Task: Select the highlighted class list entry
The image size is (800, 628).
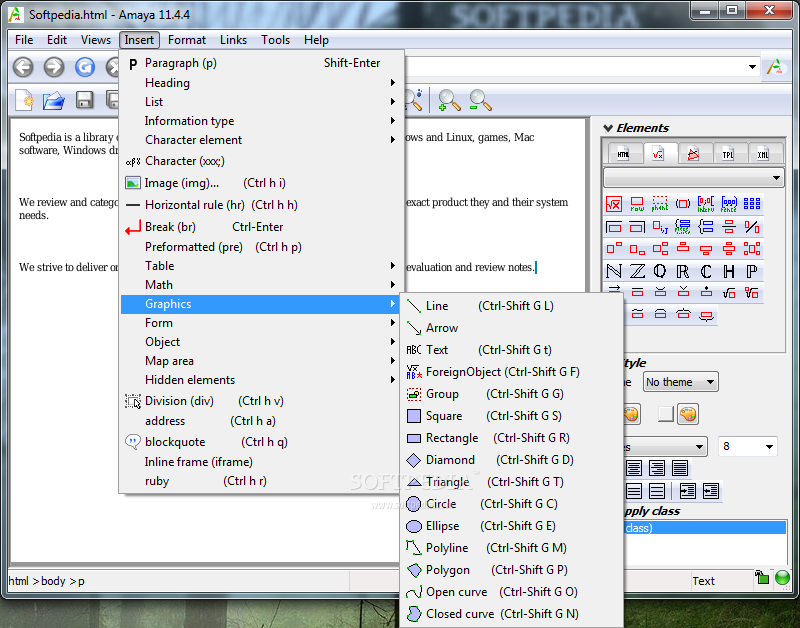Action: [x=704, y=528]
